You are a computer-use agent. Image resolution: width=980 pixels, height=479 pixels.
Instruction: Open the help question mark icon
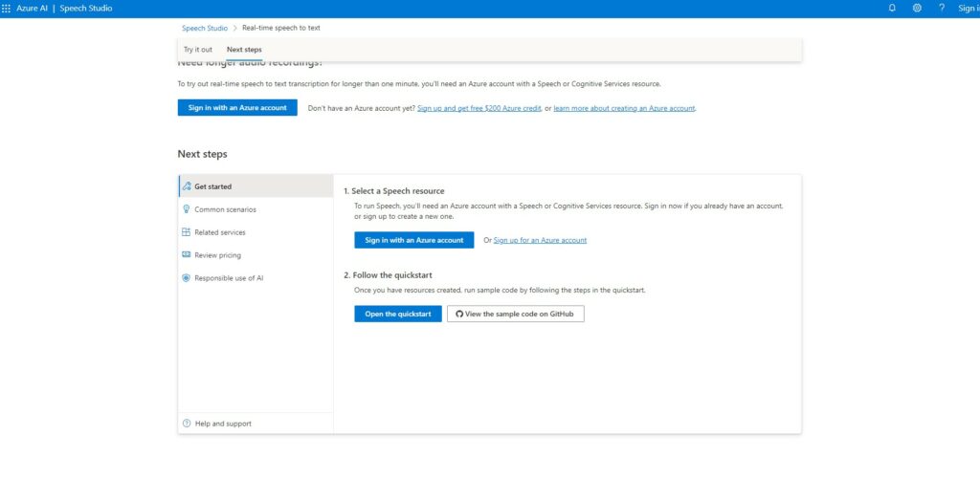[x=942, y=8]
